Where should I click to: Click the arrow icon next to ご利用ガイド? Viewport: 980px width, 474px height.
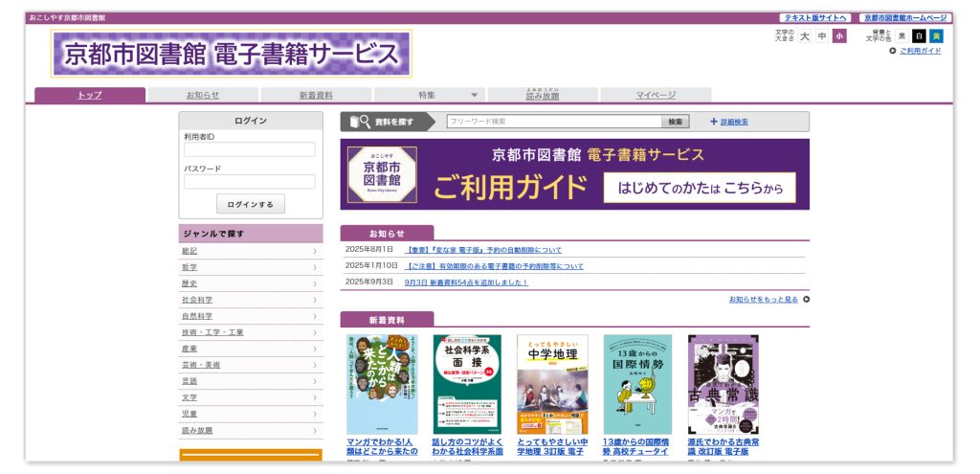point(892,51)
